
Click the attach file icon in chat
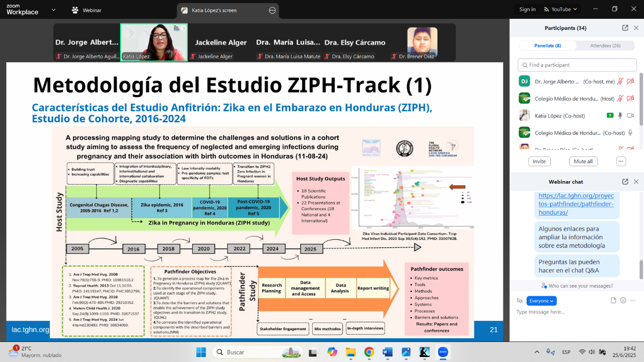click(613, 301)
